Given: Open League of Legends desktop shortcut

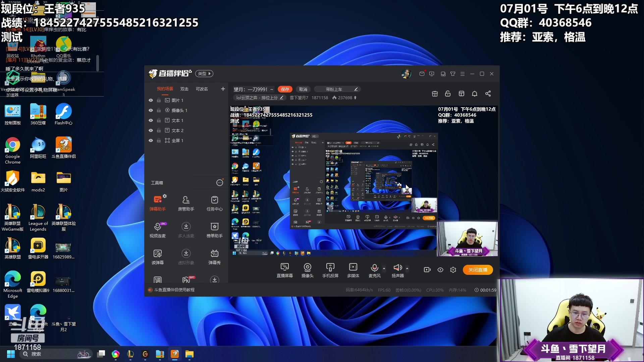Looking at the screenshot, I should point(38,218).
